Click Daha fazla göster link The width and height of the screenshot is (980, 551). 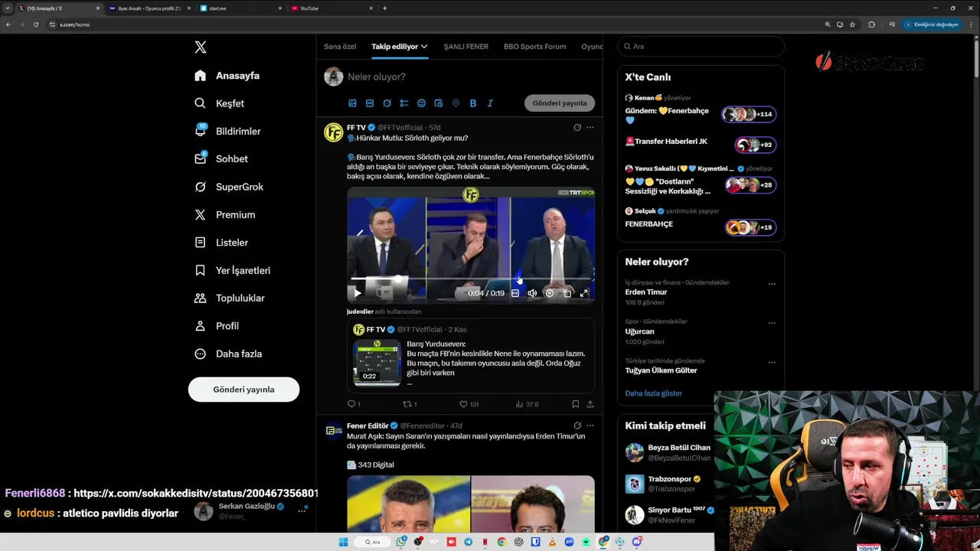(x=653, y=393)
